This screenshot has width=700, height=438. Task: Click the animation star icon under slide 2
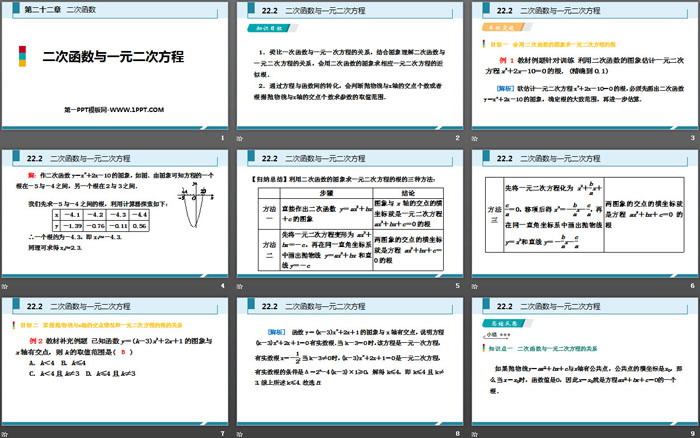tap(240, 138)
